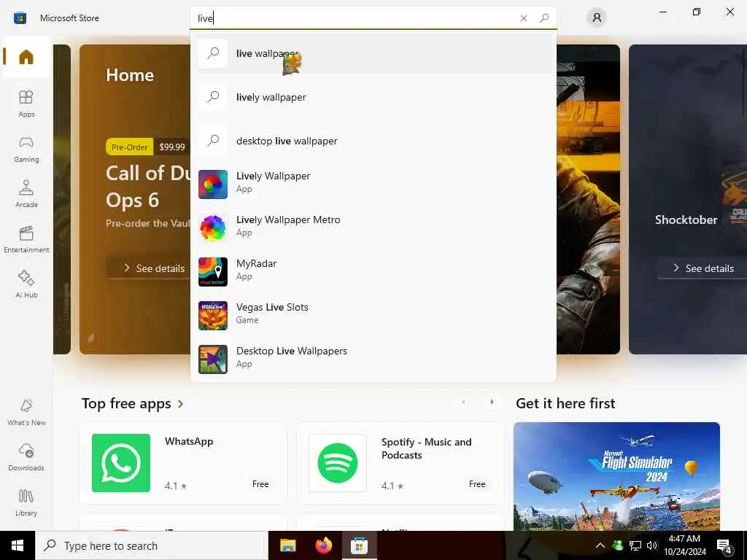Click the Get it here first heading
Viewport: 747px width, 560px height.
pyautogui.click(x=565, y=403)
